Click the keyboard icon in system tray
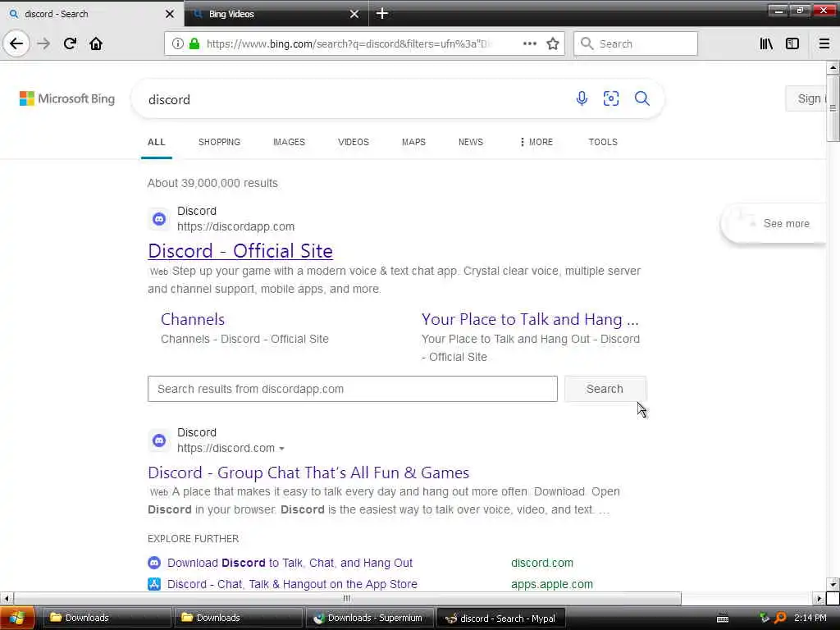840x630 pixels. click(x=722, y=619)
